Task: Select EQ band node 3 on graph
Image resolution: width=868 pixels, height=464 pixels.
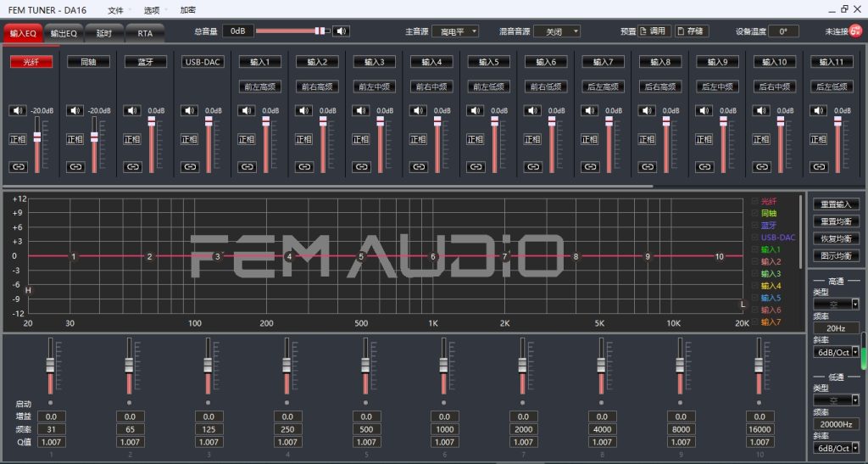Action: 218,256
